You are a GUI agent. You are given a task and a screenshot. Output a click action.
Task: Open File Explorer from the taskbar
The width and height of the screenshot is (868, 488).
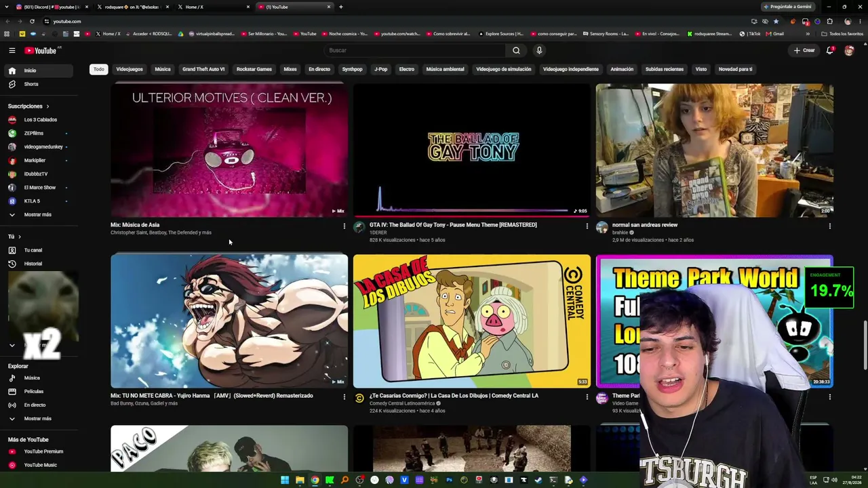point(300,480)
